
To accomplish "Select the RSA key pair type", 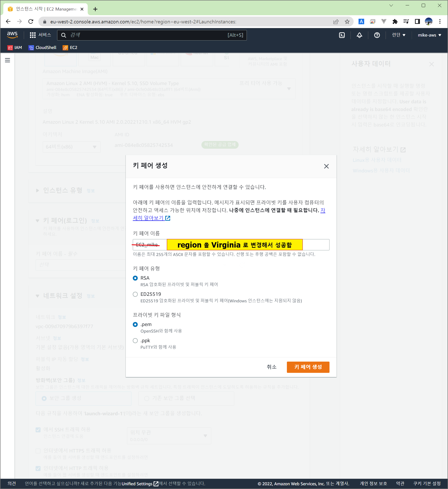I will click(135, 278).
